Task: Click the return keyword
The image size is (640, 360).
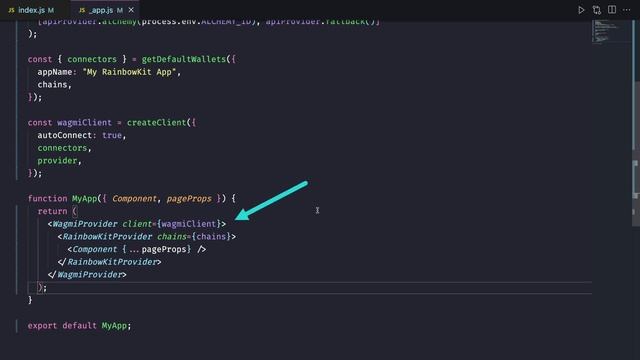Action: coord(52,211)
